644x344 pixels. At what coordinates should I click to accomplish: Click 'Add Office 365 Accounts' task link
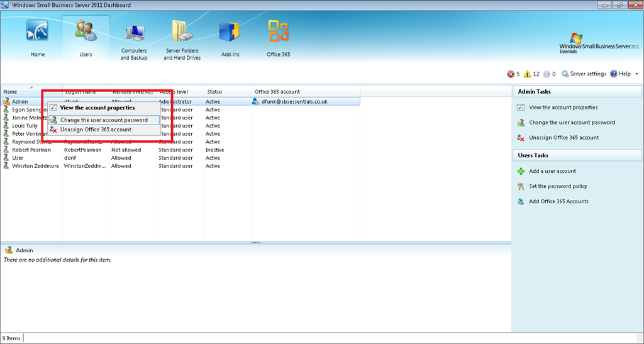[558, 201]
